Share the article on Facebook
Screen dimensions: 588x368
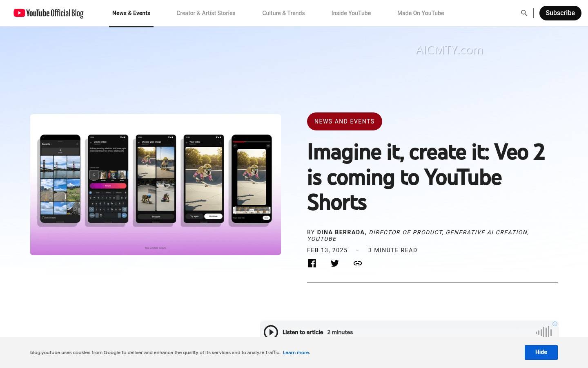(312, 263)
